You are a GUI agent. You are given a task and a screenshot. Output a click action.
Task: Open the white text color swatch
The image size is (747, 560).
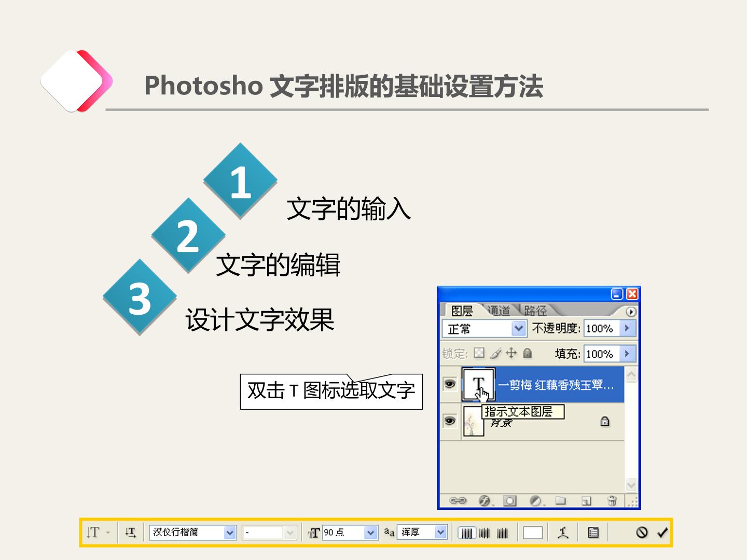click(533, 533)
